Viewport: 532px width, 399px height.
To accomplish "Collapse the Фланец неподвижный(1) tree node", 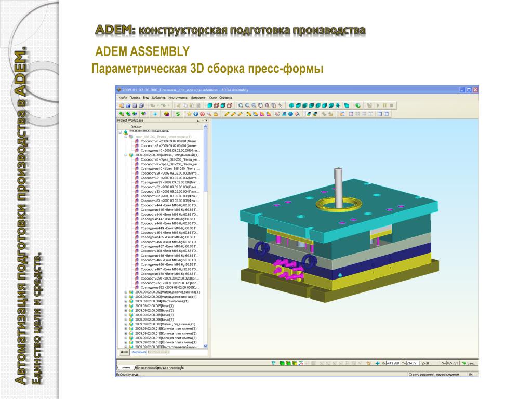I will click(x=126, y=155).
